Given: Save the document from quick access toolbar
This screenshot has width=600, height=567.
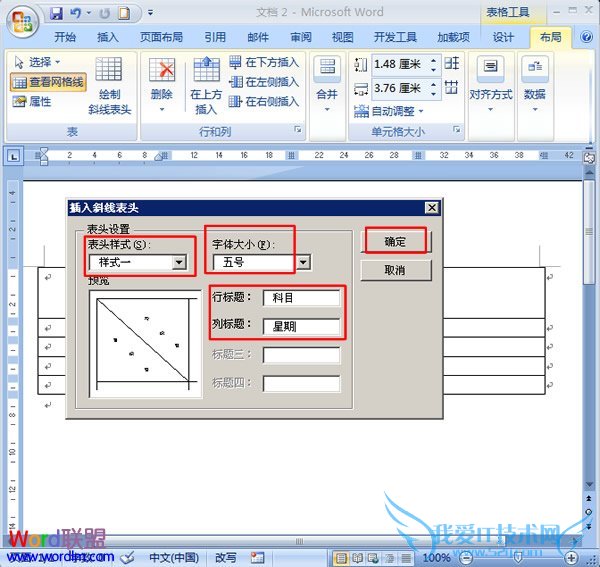Looking at the screenshot, I should (56, 13).
